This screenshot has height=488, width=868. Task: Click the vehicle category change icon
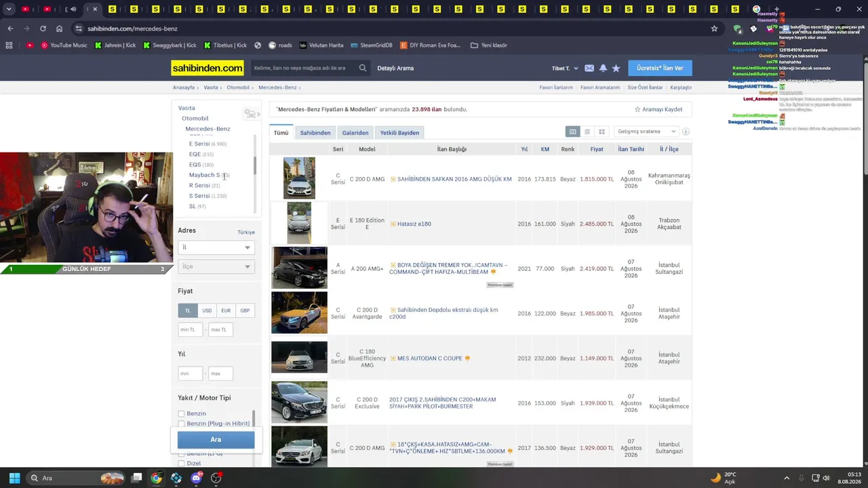click(x=252, y=114)
